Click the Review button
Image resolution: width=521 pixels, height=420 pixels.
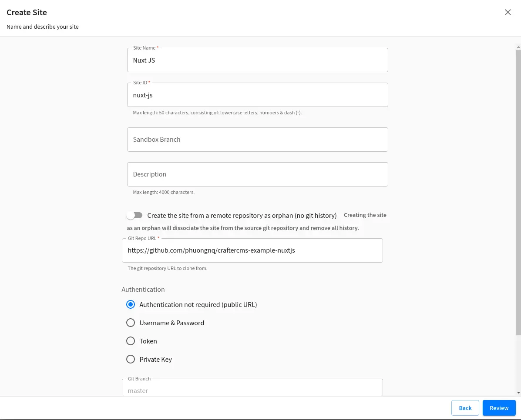pos(499,408)
